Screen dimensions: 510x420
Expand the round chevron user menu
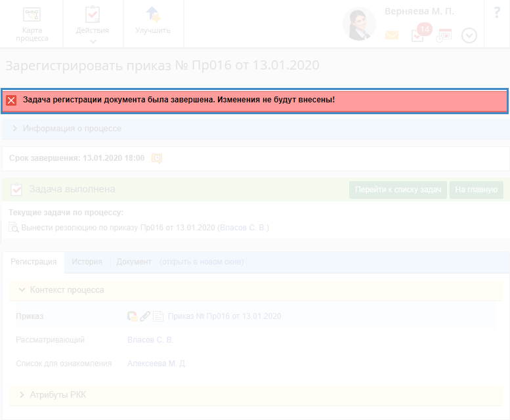469,35
